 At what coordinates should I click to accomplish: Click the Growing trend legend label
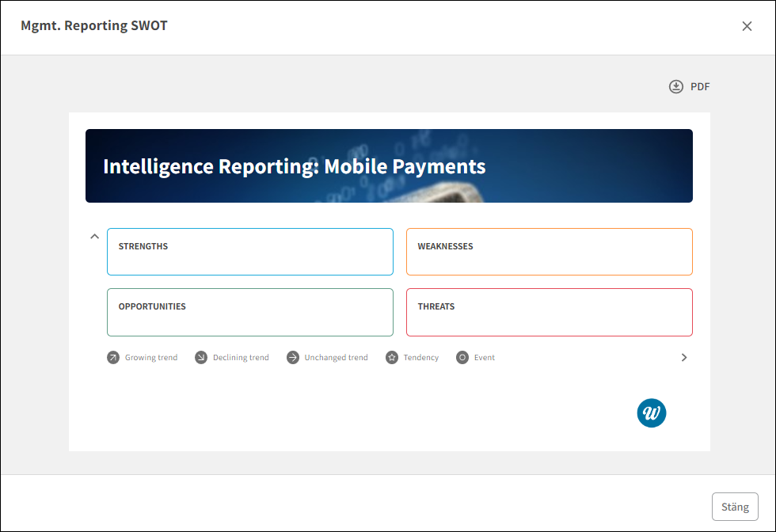click(x=151, y=358)
